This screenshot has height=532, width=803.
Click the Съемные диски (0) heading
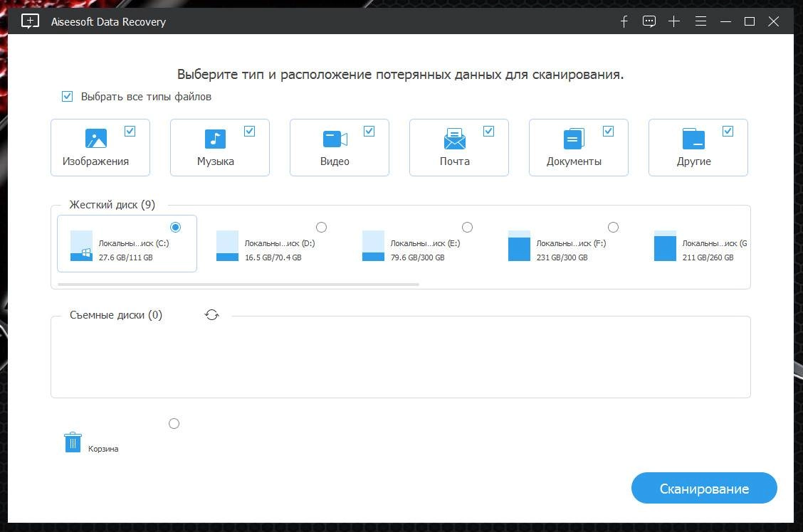coord(116,315)
